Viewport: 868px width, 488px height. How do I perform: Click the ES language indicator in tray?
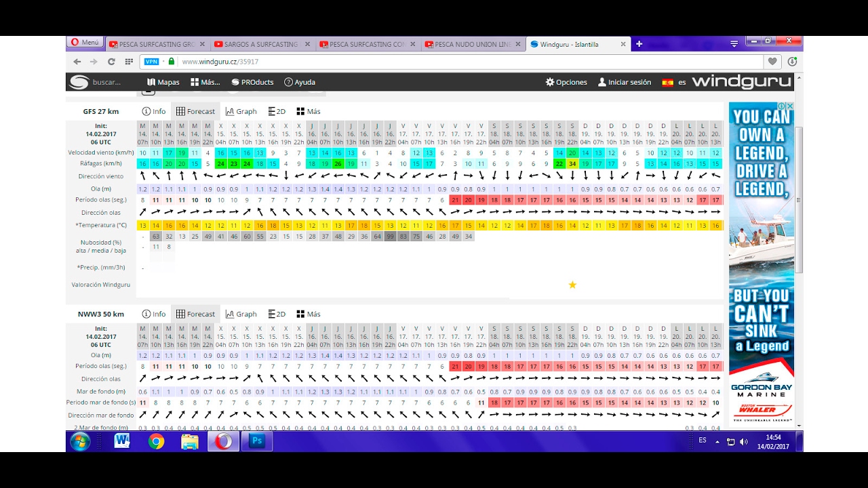click(702, 440)
